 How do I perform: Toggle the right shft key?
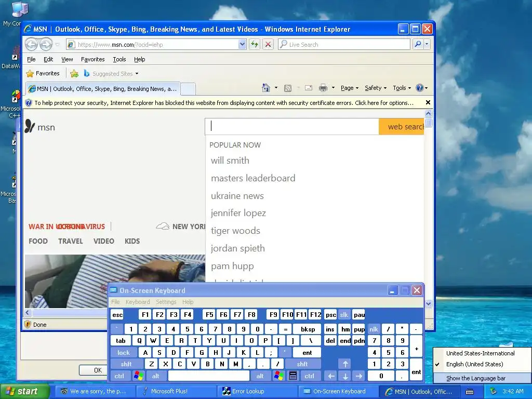[x=302, y=364]
